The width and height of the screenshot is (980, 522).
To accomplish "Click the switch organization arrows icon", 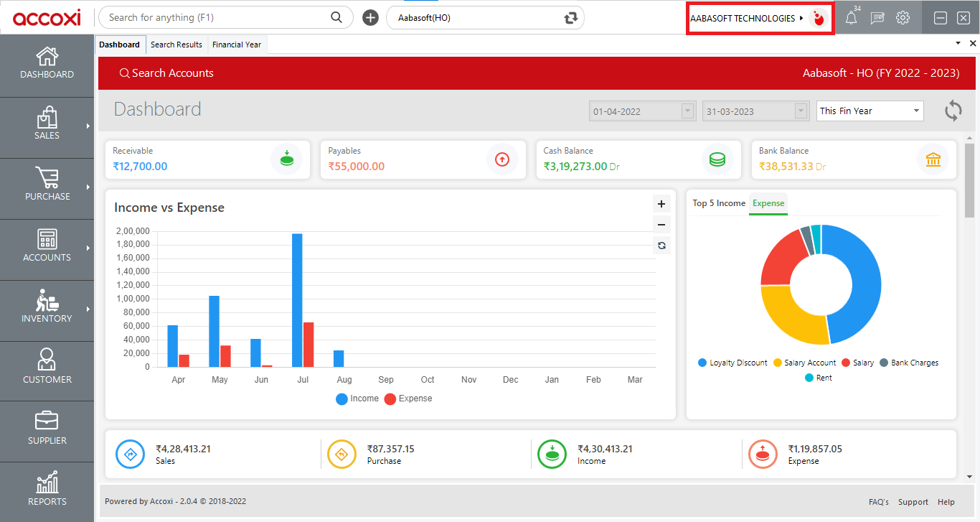I will click(571, 18).
